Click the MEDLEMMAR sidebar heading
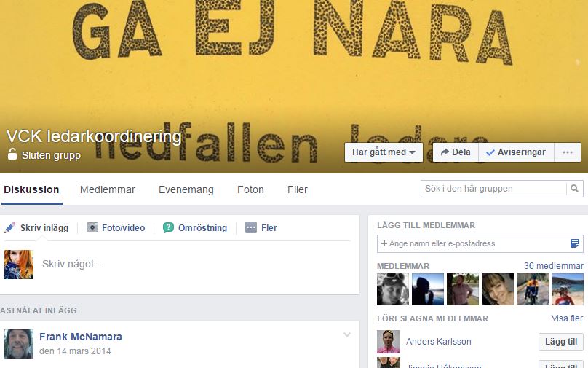The image size is (588, 368). pos(403,266)
